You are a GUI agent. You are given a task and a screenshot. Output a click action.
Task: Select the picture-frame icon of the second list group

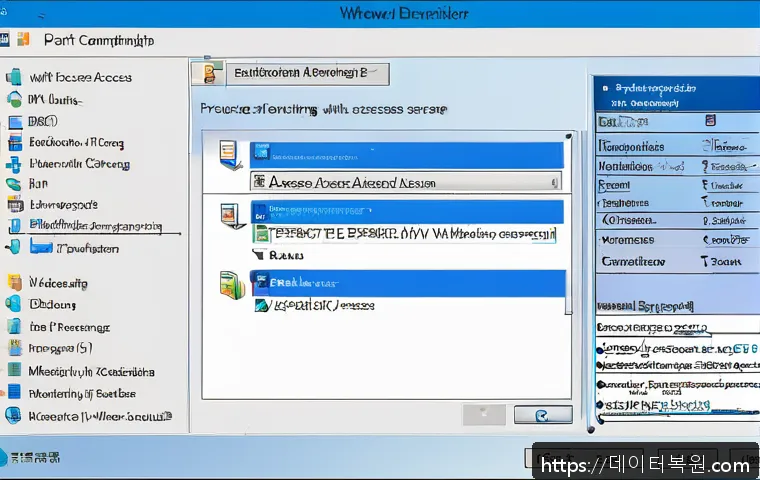pyautogui.click(x=231, y=216)
